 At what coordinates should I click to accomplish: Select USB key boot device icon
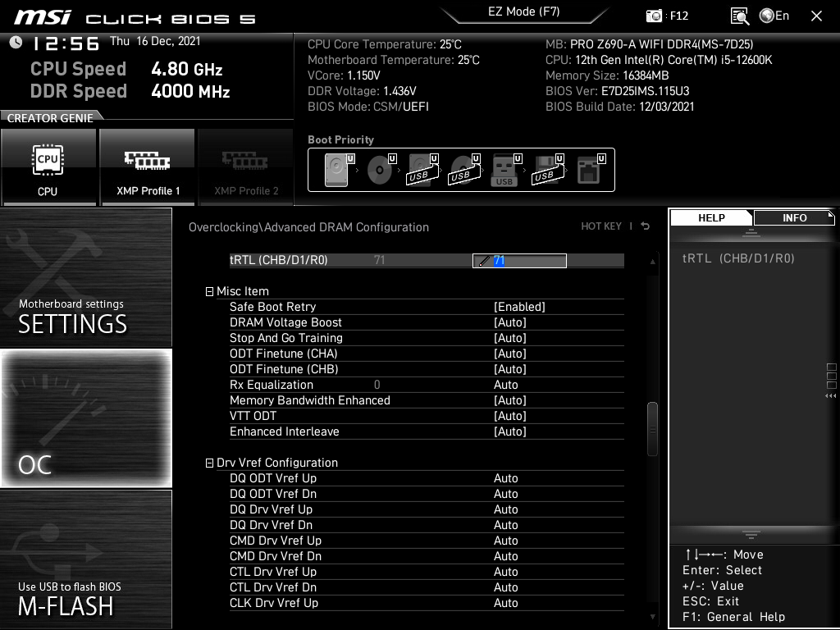[505, 169]
